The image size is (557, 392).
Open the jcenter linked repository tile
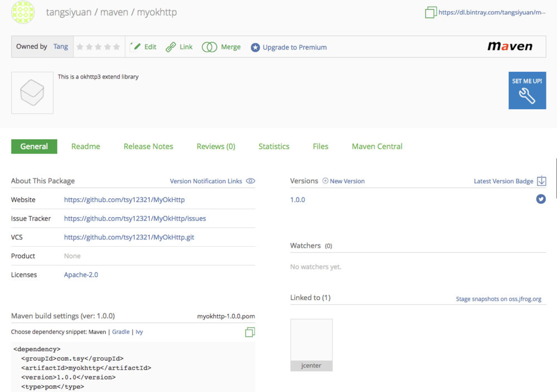point(311,345)
